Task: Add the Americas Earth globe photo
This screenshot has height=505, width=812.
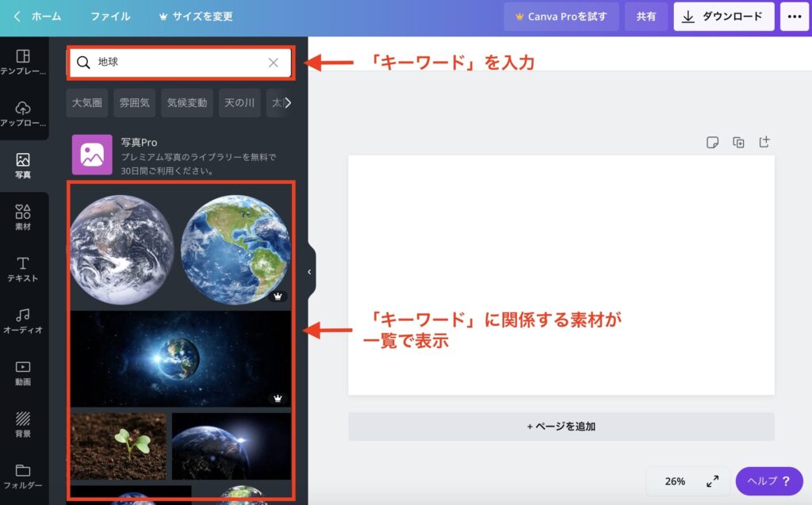Action: [x=236, y=250]
